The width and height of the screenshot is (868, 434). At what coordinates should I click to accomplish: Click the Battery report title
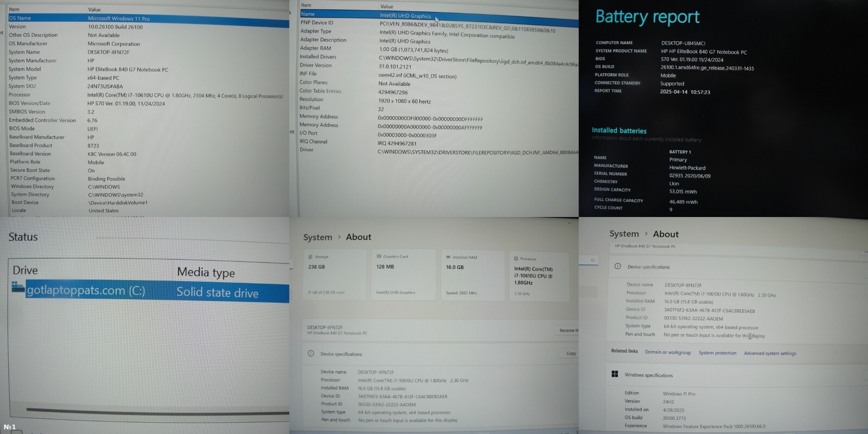click(647, 17)
